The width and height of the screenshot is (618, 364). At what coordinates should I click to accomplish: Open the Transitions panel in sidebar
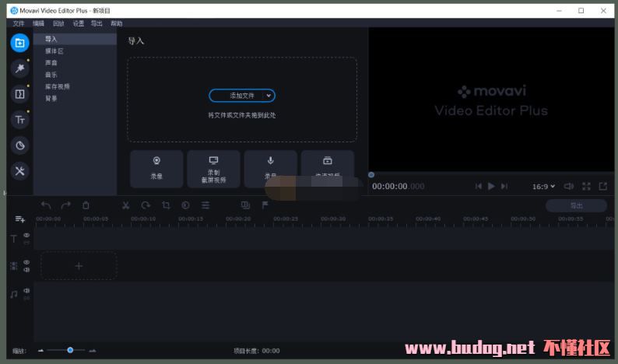20,94
